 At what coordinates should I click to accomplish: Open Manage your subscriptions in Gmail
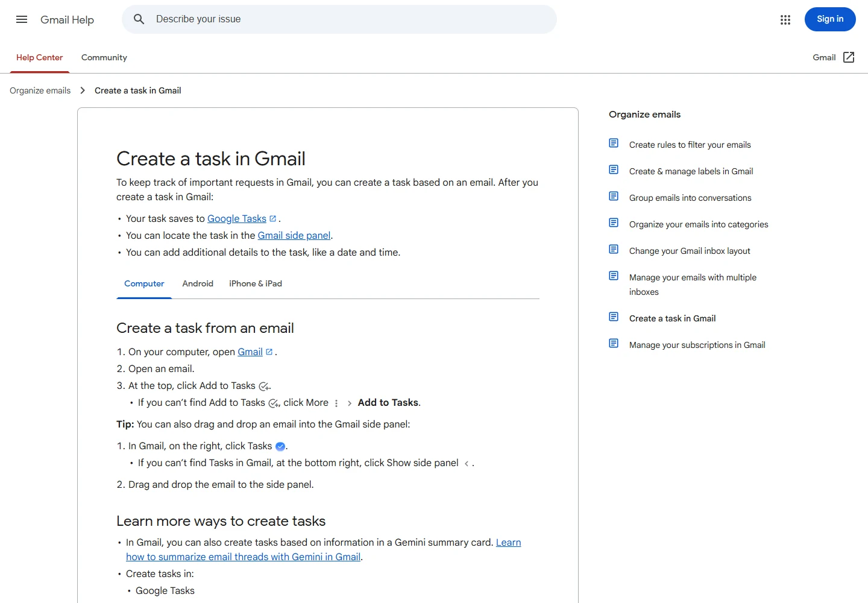point(697,345)
